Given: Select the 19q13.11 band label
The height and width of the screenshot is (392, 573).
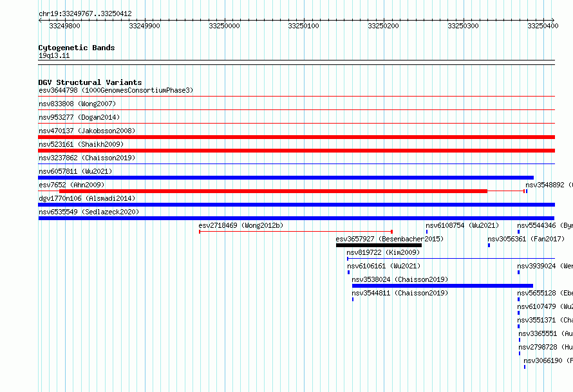Looking at the screenshot, I should (54, 55).
